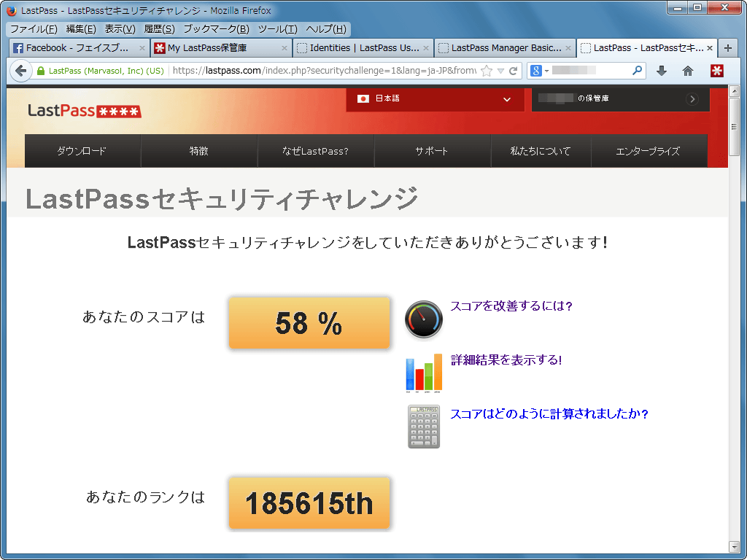Click the page scrollbar down arrow

[734, 545]
